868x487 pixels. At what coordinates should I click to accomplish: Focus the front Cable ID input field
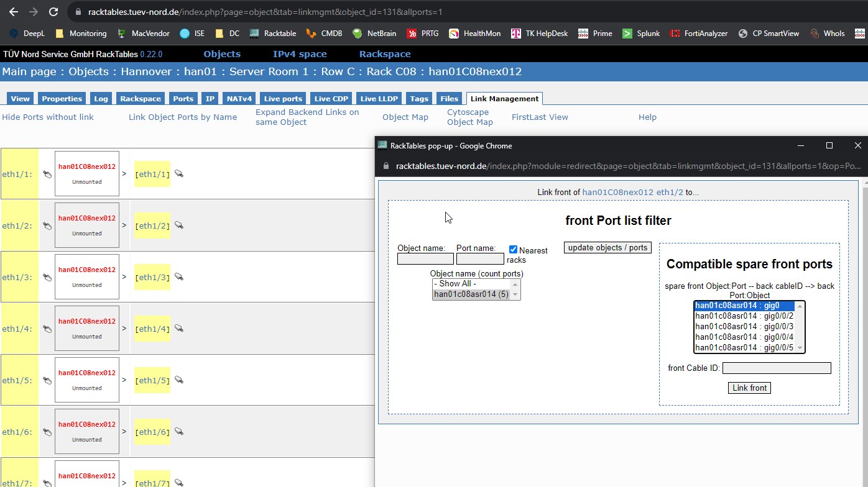[x=776, y=368]
